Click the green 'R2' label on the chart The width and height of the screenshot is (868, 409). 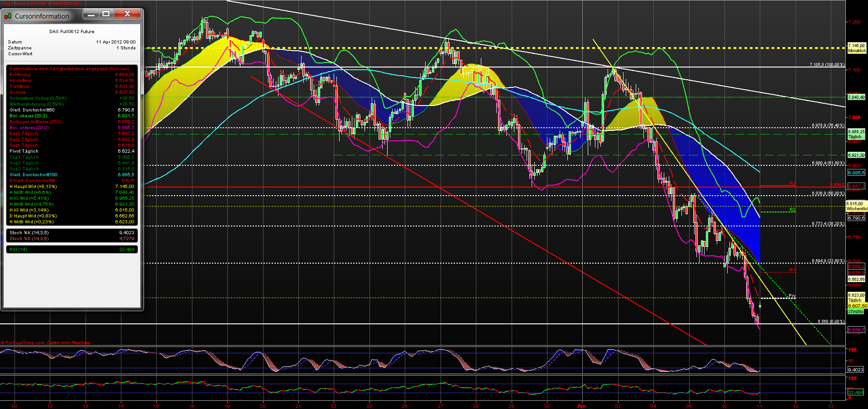coord(792,210)
